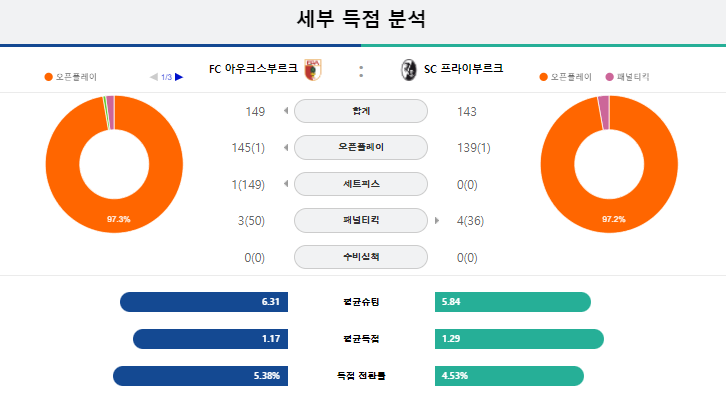Toggle 패널티킥 legend on the right chart
The height and width of the screenshot is (393, 726).
pyautogui.click(x=627, y=77)
